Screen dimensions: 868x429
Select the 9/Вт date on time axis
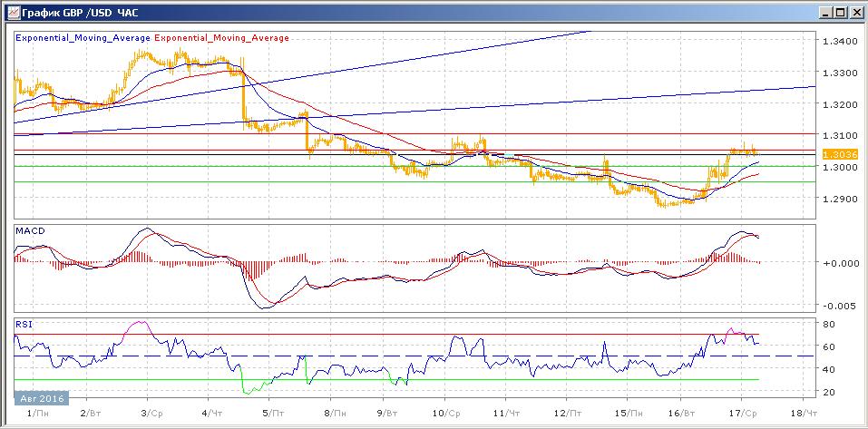coord(387,414)
